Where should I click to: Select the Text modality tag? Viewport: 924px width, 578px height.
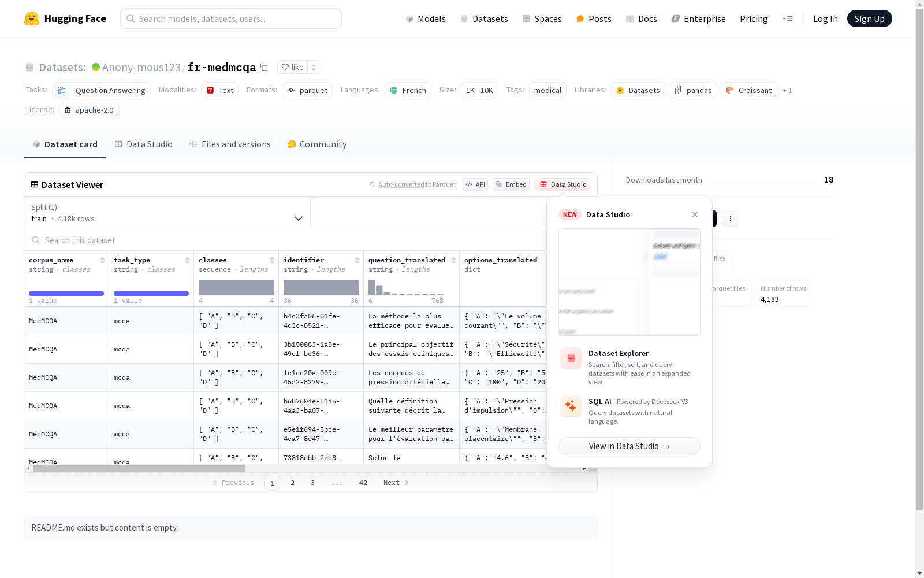tap(220, 90)
